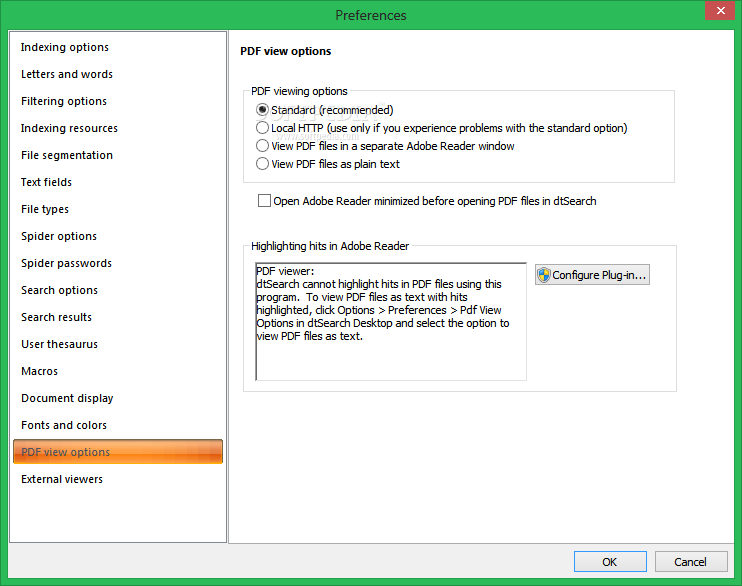
Task: Confirm preferences with OK
Action: click(610, 561)
